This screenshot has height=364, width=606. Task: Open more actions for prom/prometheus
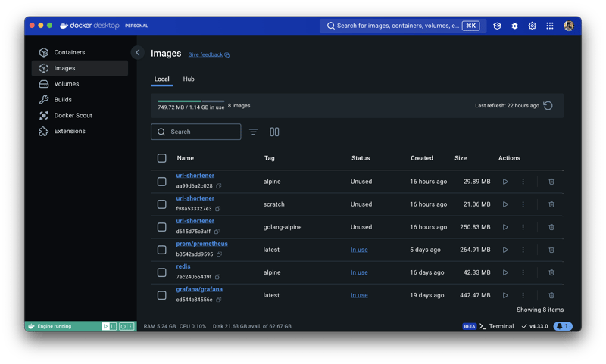(x=523, y=250)
